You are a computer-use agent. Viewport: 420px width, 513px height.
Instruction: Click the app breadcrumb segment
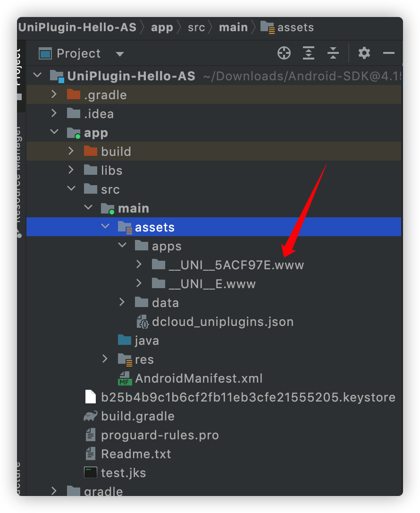(x=162, y=27)
